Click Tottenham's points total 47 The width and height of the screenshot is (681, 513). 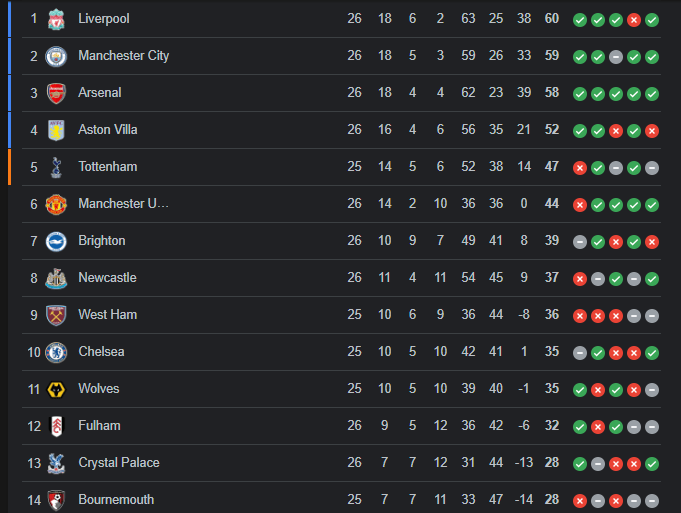click(x=552, y=166)
